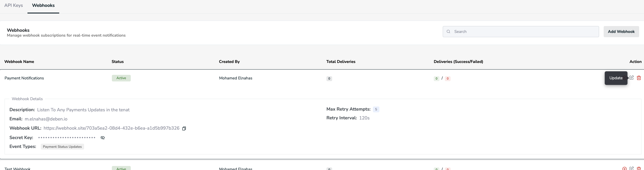
Task: Click the Webhook Name column header
Action: click(19, 62)
